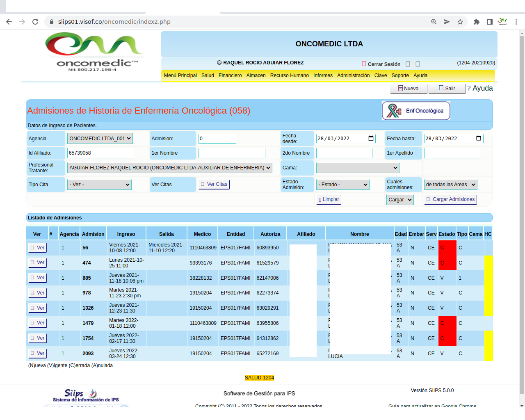The height and width of the screenshot is (420, 525).
Task: Click the Enf Oncológica ribbon icon
Action: pos(394,111)
